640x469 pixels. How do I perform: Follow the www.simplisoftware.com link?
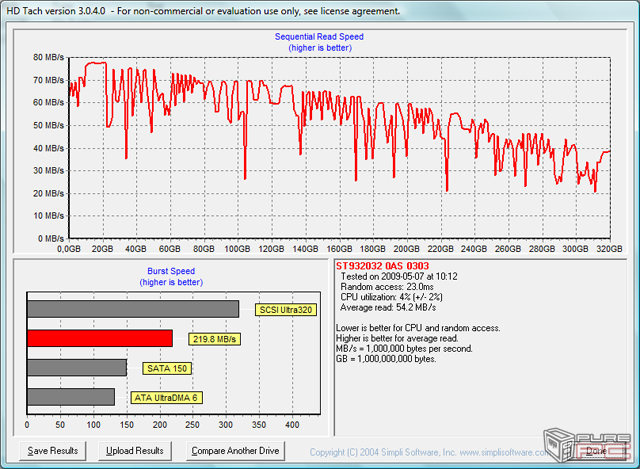click(x=504, y=452)
